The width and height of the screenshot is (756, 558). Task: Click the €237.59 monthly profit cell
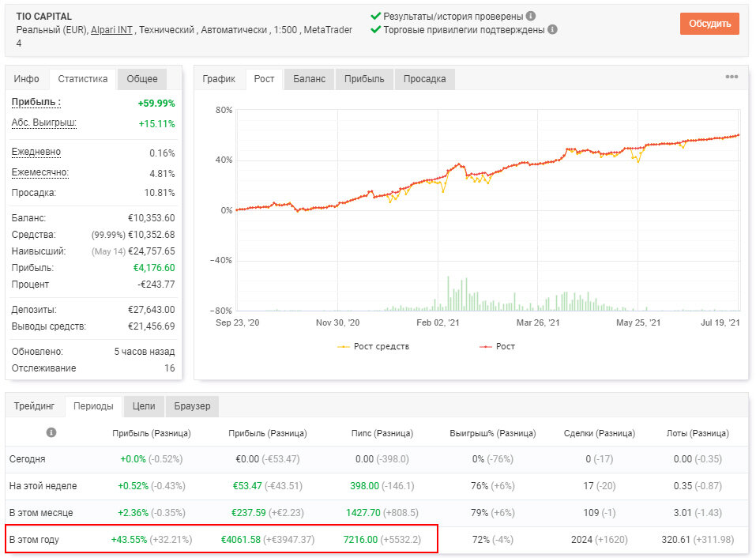point(268,513)
